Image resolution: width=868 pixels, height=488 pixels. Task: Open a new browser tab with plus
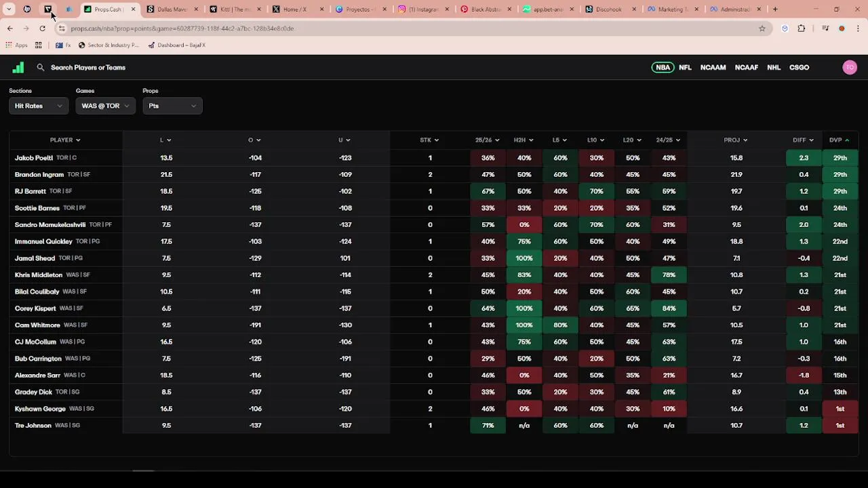[x=775, y=9]
